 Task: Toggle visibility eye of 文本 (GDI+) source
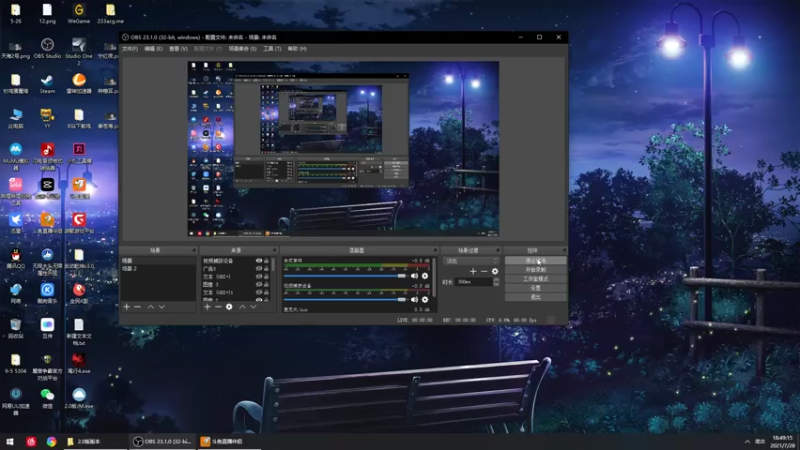click(259, 277)
